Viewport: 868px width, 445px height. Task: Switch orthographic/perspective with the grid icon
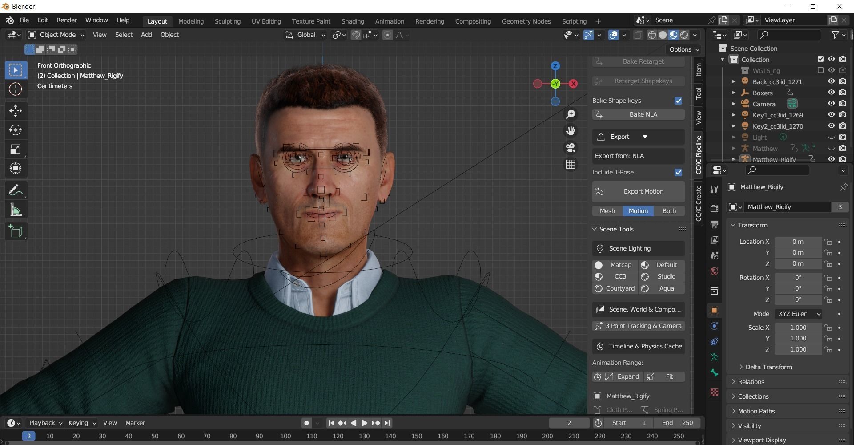[571, 164]
